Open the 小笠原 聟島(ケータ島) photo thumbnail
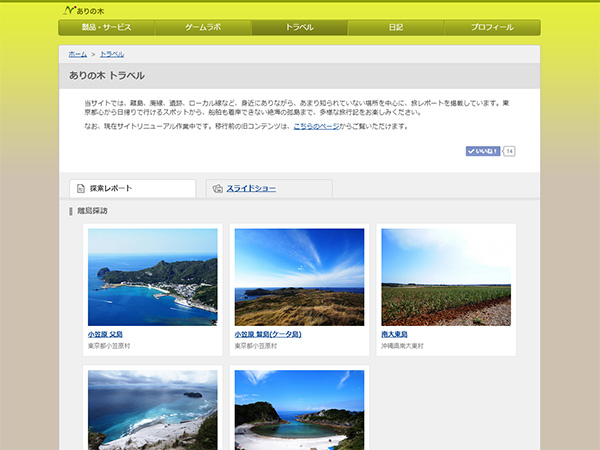600x450 pixels. (299, 277)
